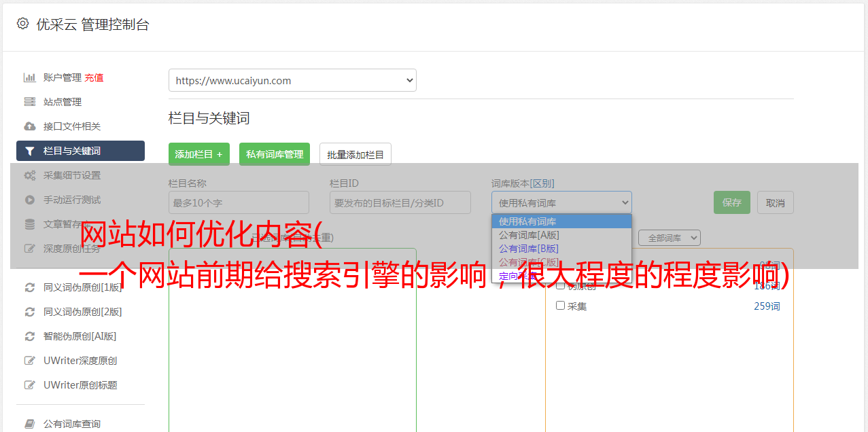Screen dimensions: 868x432
Task: Click the 取消 button
Action: point(776,202)
